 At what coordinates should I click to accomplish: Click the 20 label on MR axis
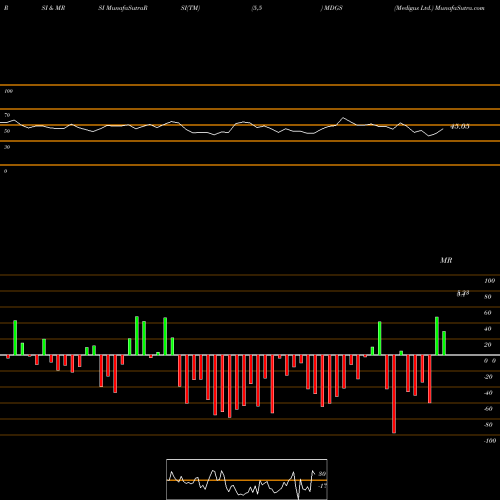point(488,345)
